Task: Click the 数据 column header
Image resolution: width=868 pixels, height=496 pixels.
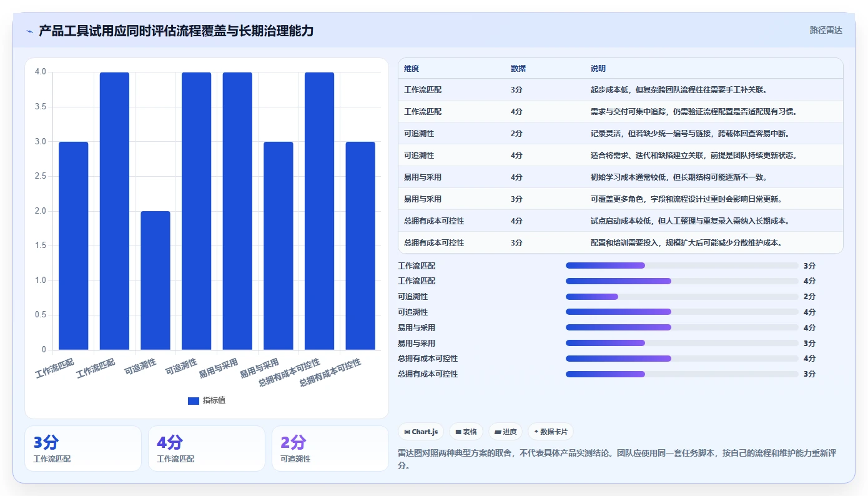Action: click(x=518, y=69)
